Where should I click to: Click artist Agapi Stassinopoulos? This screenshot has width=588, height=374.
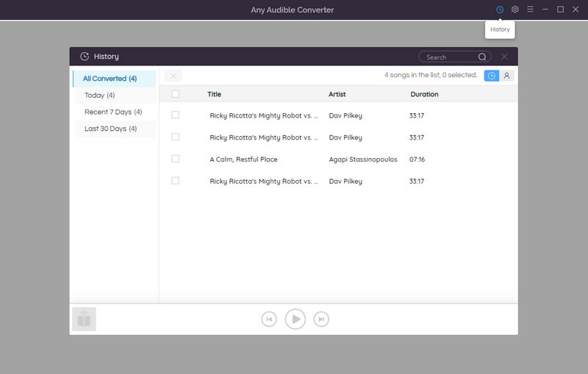pyautogui.click(x=363, y=159)
